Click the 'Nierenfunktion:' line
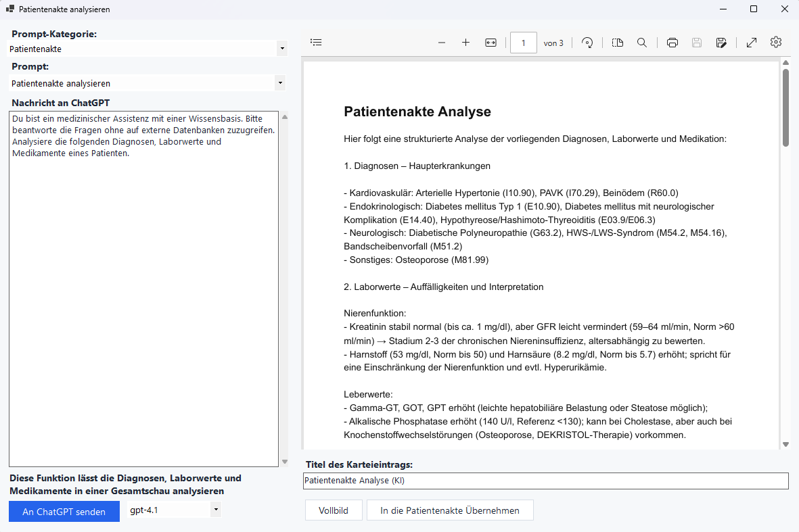This screenshot has height=532, width=799. coord(375,314)
